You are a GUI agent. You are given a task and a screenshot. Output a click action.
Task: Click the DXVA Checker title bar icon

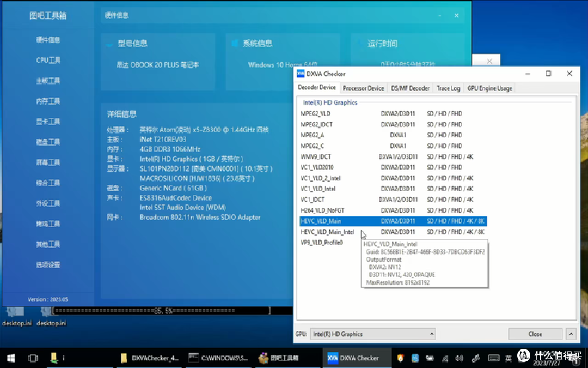click(x=301, y=74)
